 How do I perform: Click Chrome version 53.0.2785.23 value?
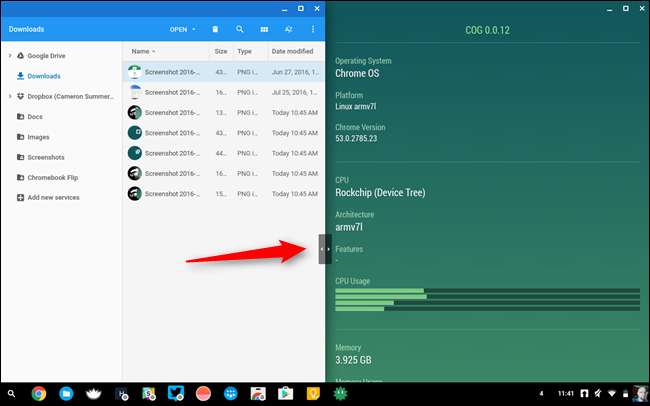356,139
